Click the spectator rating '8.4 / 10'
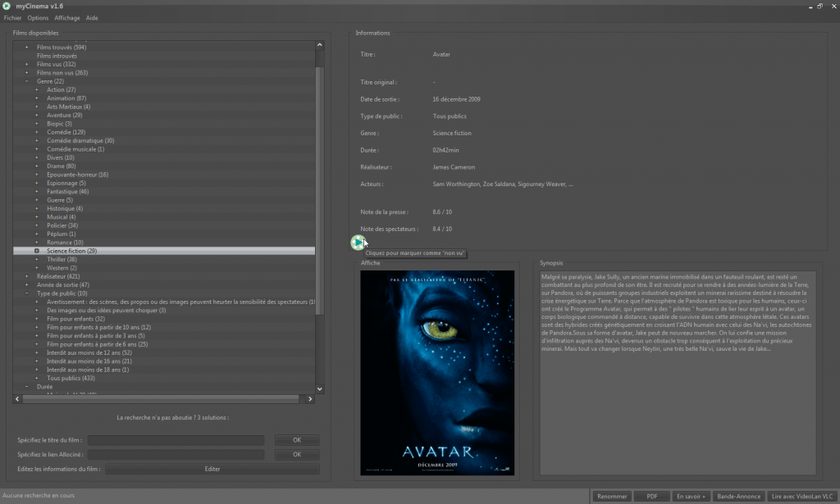Screen dimensions: 840x504 [x=442, y=229]
